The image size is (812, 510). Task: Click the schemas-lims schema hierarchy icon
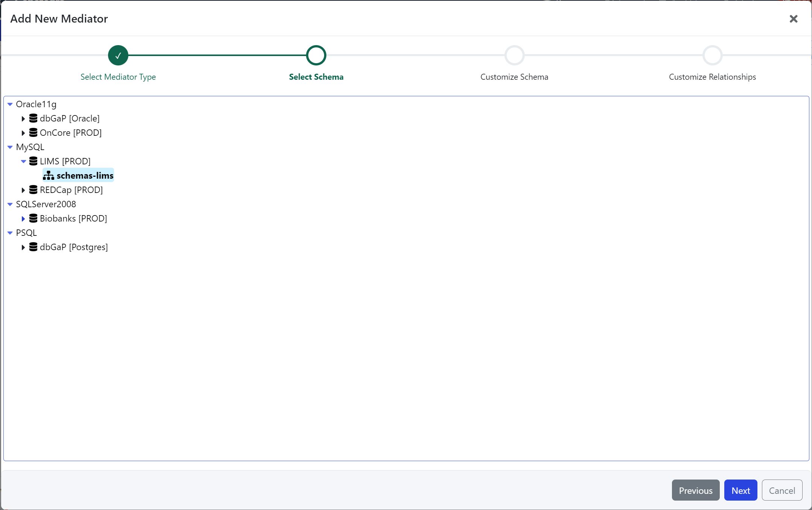pos(49,176)
